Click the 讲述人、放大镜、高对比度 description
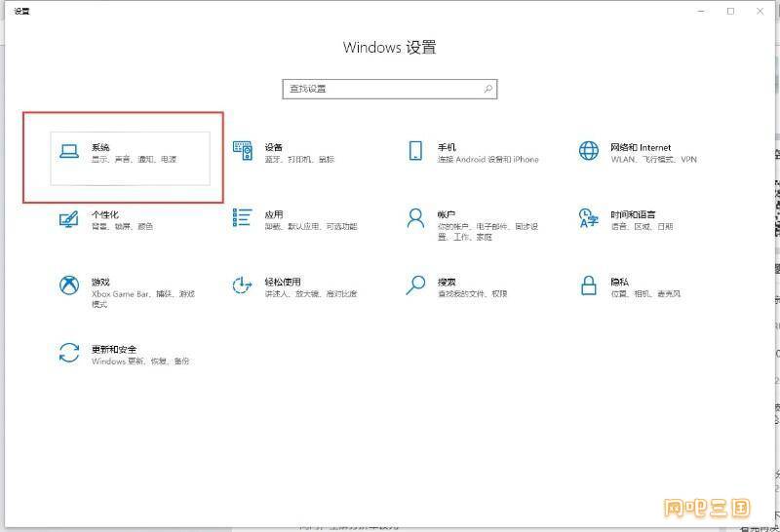Image resolution: width=780 pixels, height=532 pixels. [x=311, y=294]
